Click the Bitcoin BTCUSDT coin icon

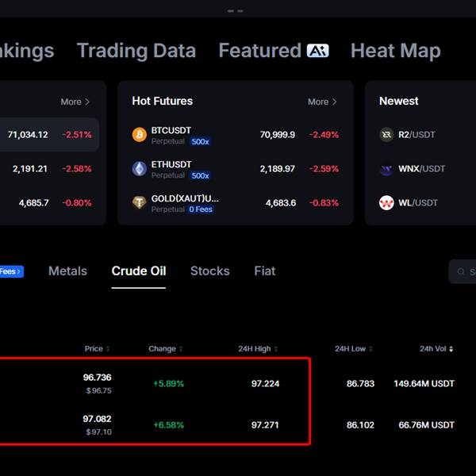pos(140,135)
